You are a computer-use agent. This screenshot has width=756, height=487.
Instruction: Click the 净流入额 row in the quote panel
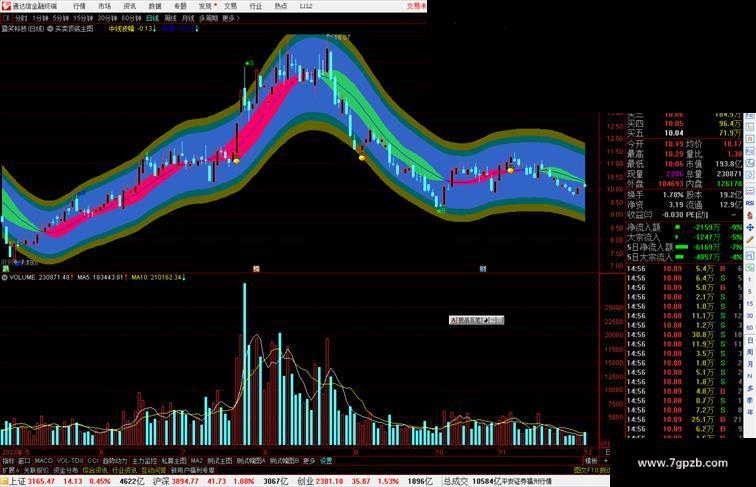click(x=685, y=227)
